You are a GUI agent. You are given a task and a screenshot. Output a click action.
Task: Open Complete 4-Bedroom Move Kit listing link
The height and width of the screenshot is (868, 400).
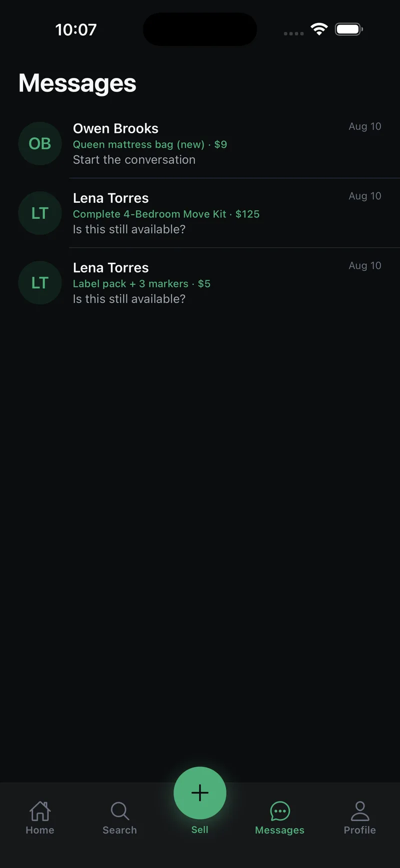166,214
